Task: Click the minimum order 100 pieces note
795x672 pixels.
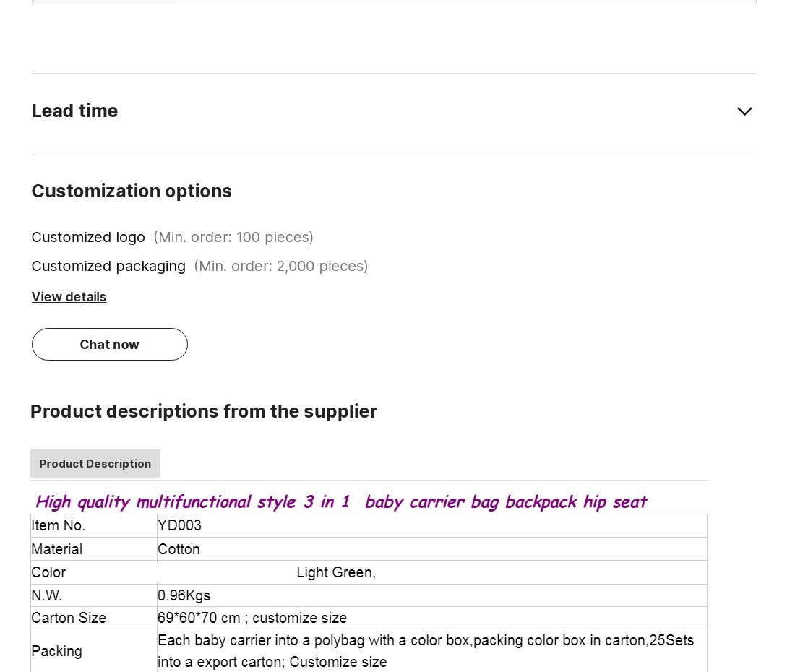Action: [x=233, y=237]
